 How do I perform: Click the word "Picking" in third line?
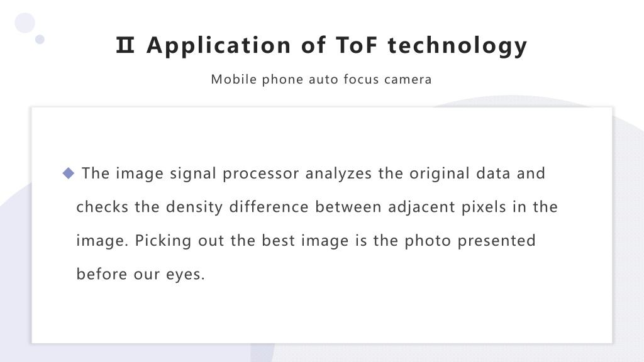[163, 241]
